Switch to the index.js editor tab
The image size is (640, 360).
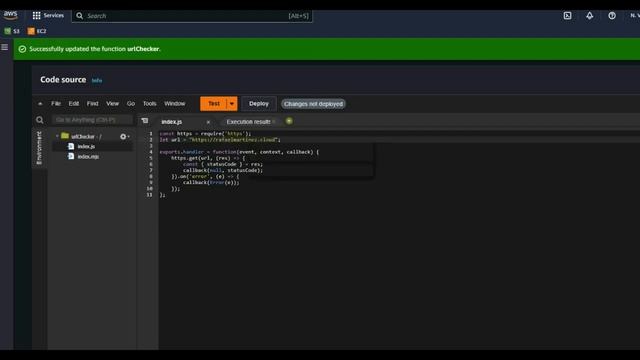pyautogui.click(x=171, y=122)
